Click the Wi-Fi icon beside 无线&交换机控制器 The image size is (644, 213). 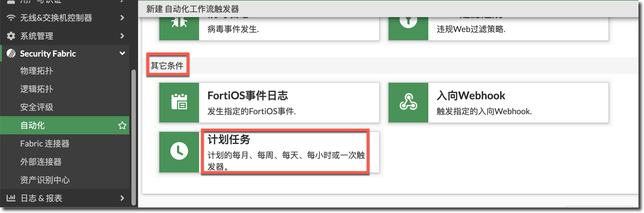click(x=11, y=18)
